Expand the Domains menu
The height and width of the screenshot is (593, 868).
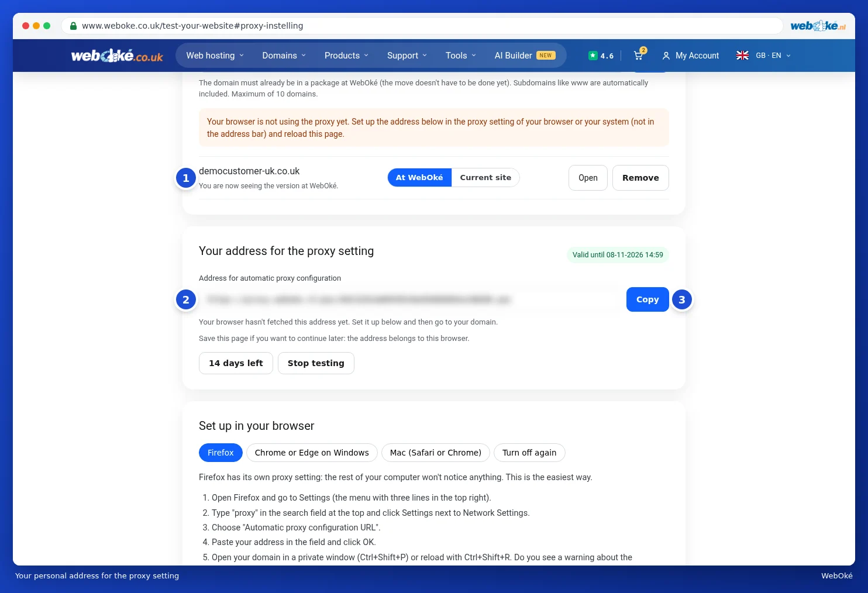tap(284, 56)
